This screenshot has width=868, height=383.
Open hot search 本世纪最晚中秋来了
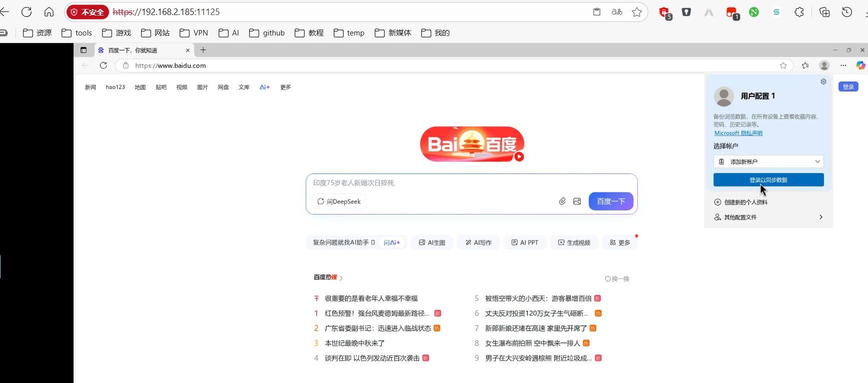[355, 343]
